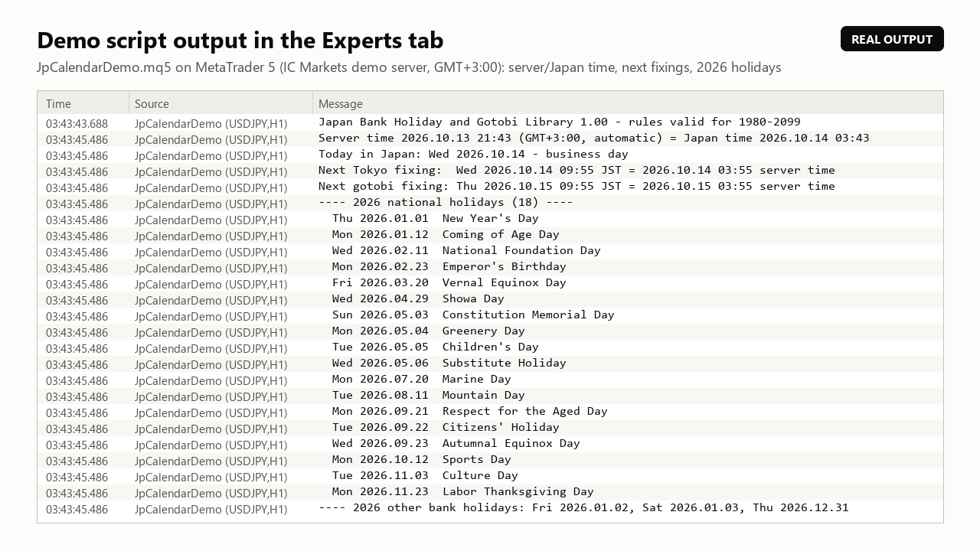Select the Message column header
The image size is (980, 551).
coord(628,103)
